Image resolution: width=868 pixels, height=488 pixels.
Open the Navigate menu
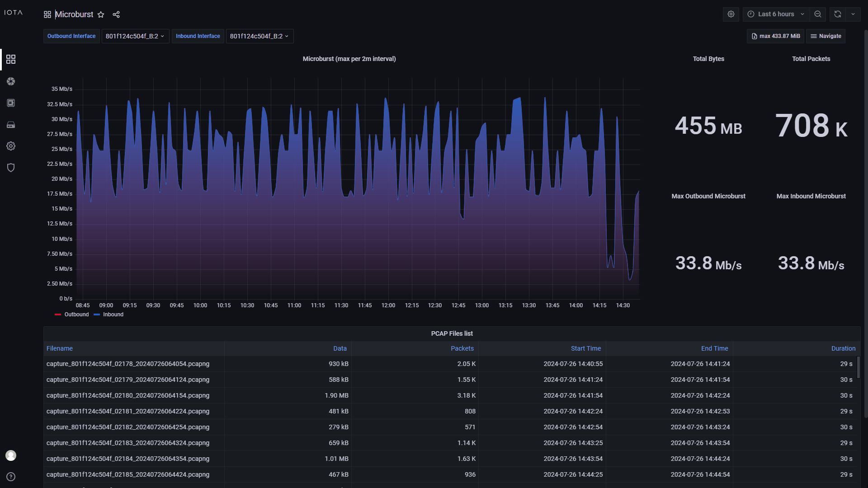pos(826,36)
